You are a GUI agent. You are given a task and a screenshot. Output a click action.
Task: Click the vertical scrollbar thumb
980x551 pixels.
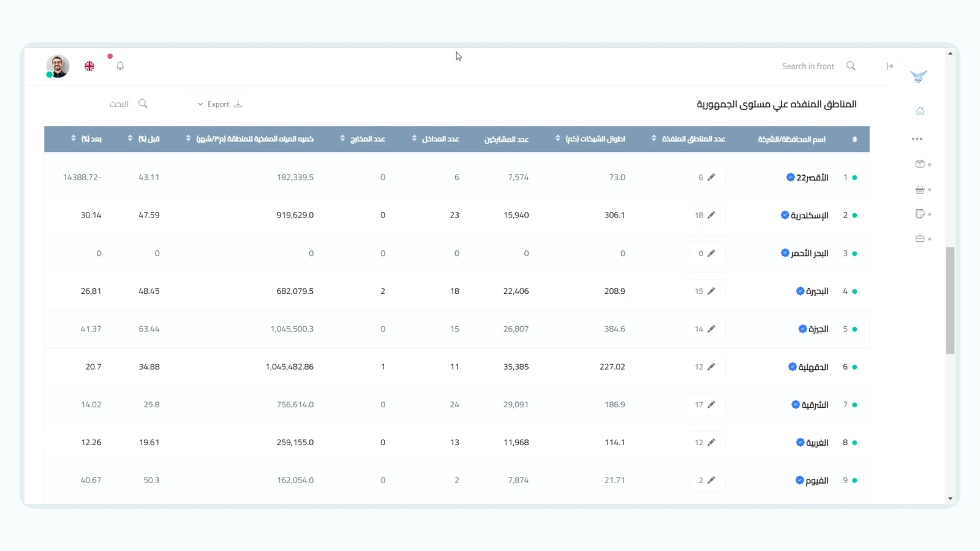coord(950,301)
